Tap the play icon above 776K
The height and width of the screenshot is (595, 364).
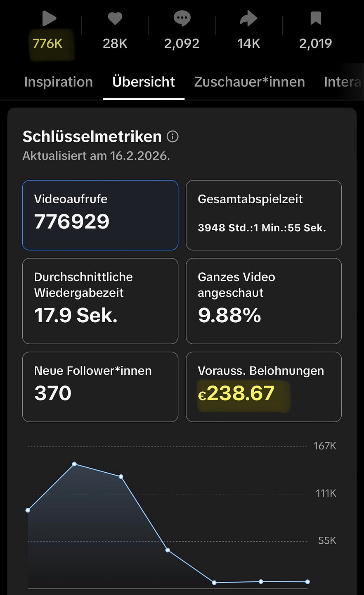click(49, 18)
